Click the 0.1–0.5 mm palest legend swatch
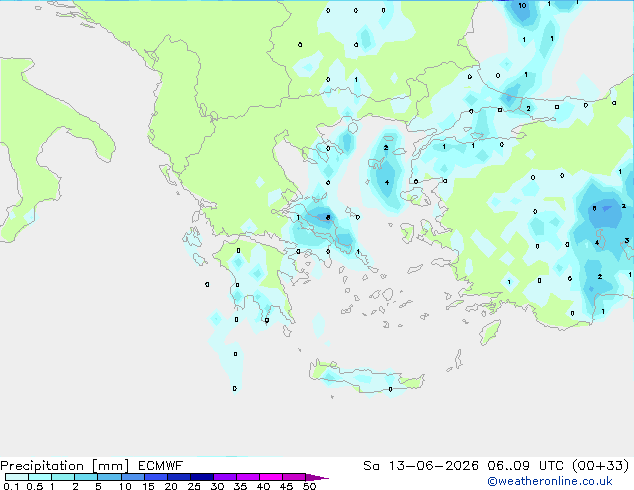The height and width of the screenshot is (490, 634). pyautogui.click(x=17, y=477)
